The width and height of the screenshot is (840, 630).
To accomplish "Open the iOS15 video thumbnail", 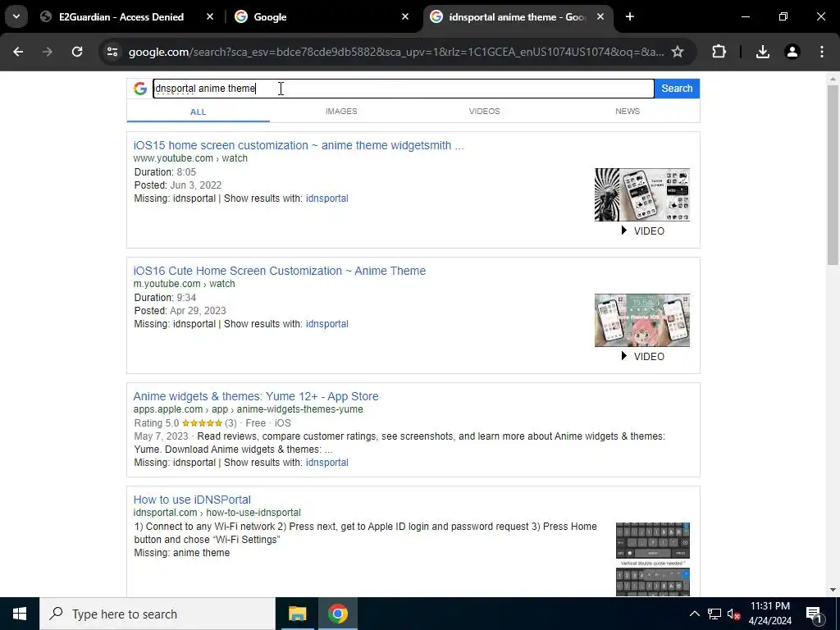I will (642, 194).
